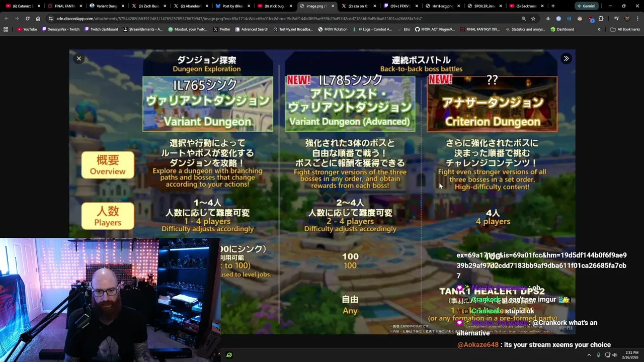644x362 pixels.
Task: Open FF Logs - Combat bookmark
Action: (372, 29)
